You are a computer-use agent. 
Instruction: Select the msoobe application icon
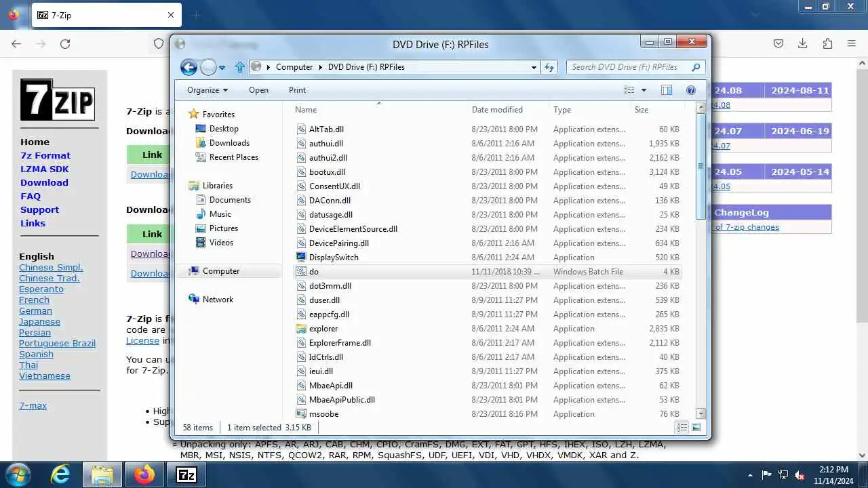click(x=301, y=414)
